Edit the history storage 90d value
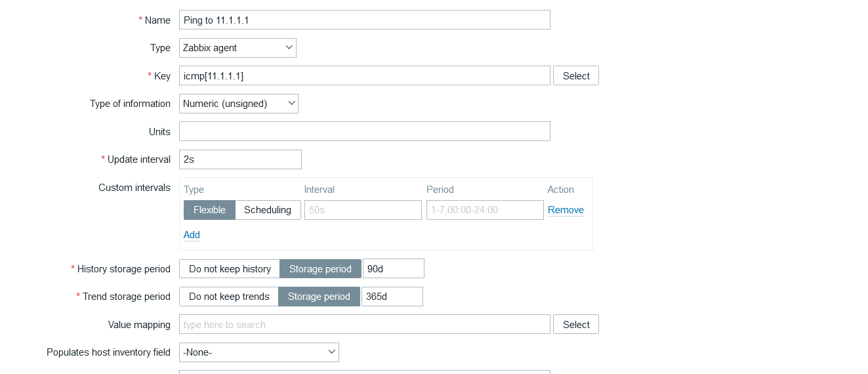Image resolution: width=868 pixels, height=374 pixels. 394,269
